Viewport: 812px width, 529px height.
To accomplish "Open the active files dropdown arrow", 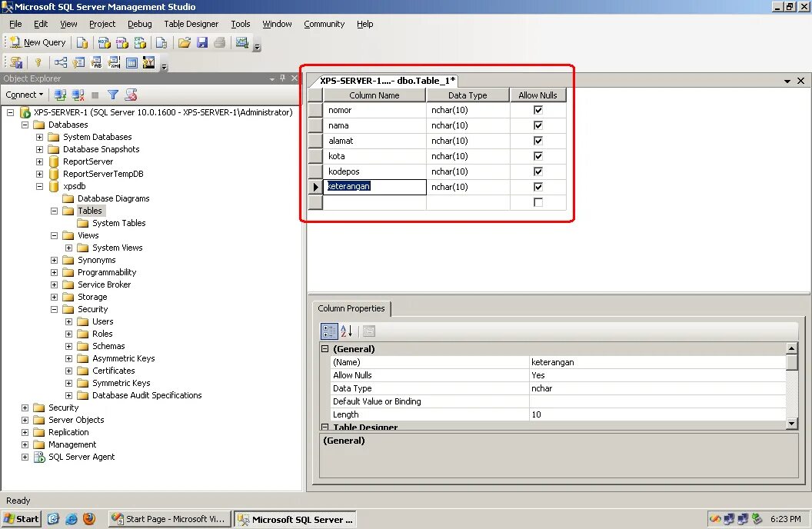I will [787, 81].
